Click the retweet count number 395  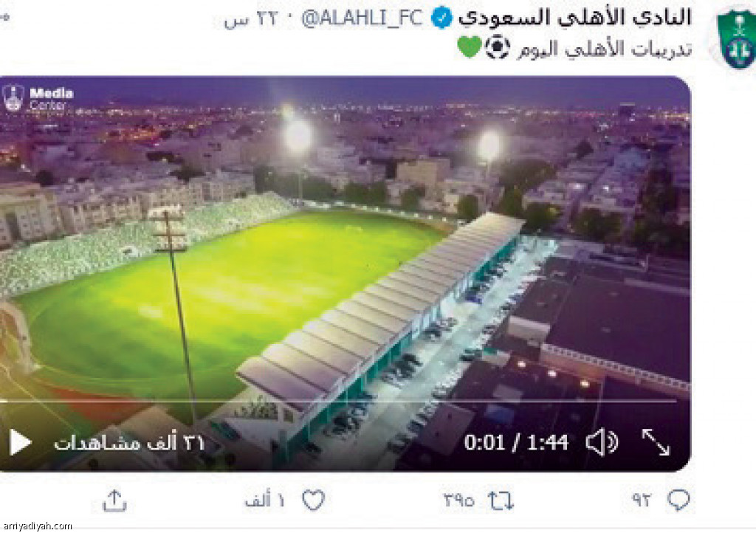tap(458, 501)
